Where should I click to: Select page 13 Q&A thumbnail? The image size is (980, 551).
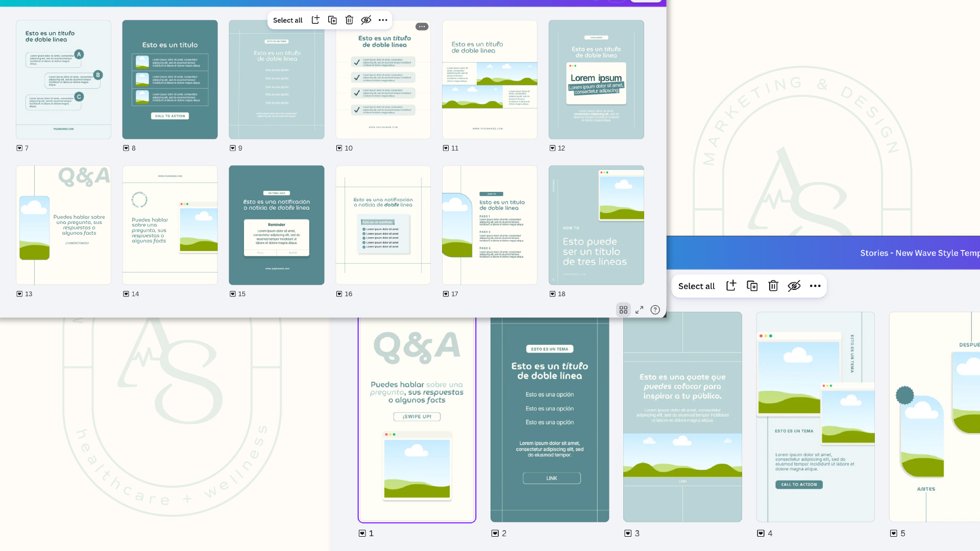(63, 225)
